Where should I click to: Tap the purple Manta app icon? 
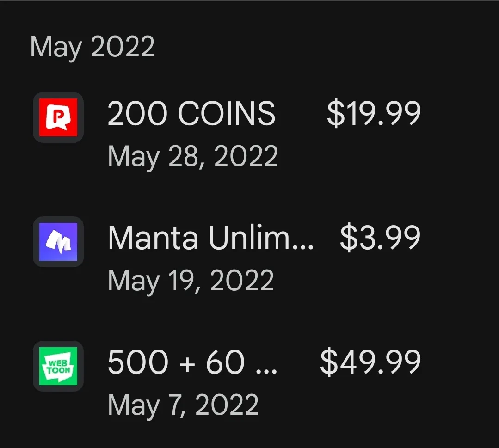pos(58,242)
